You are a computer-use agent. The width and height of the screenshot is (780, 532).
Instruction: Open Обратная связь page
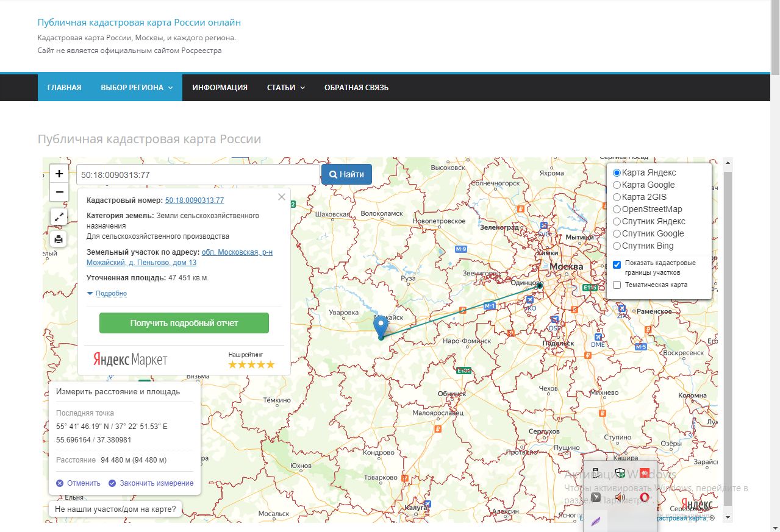point(356,87)
